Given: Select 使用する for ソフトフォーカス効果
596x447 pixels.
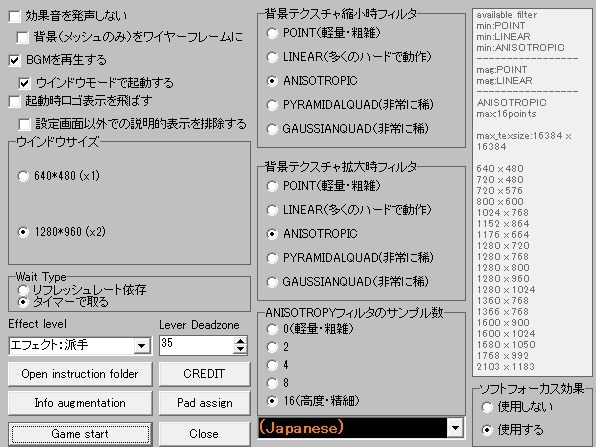Looking at the screenshot, I should coord(487,430).
